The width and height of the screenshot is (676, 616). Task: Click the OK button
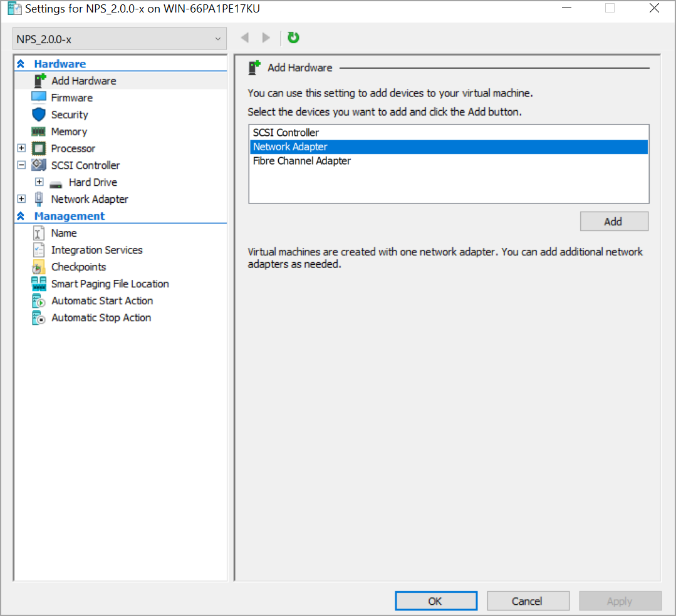coord(435,601)
